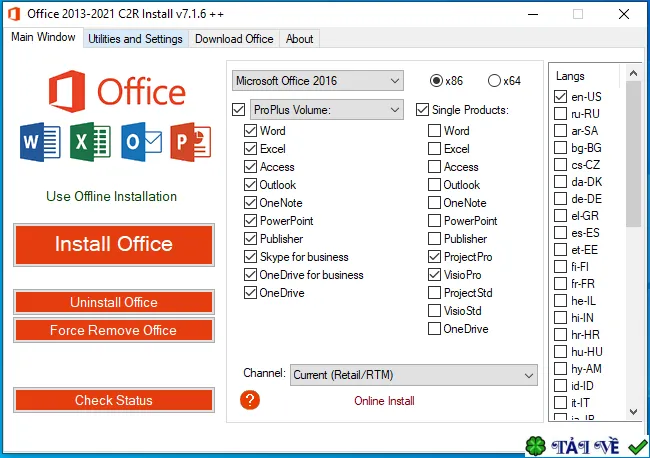The image size is (650, 458).
Task: Click the Install Office button
Action: click(x=114, y=244)
